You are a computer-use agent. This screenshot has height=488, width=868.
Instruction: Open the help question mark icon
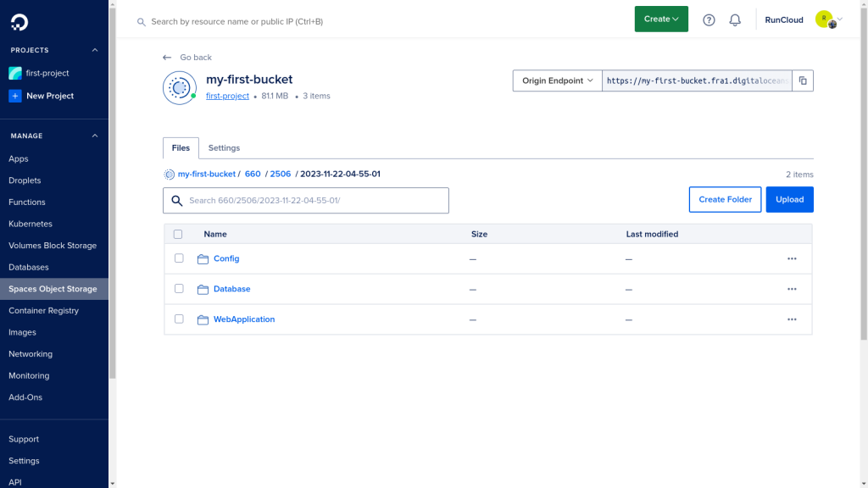pyautogui.click(x=709, y=20)
